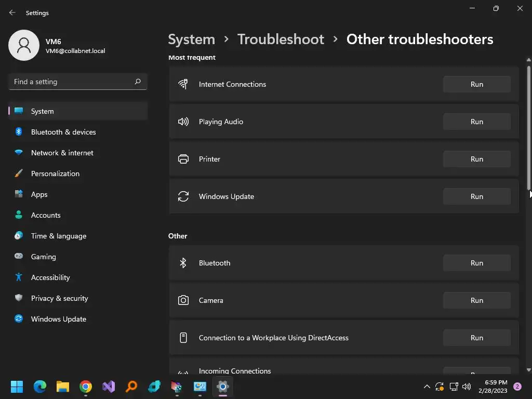
Task: Click the network status tray icon
Action: coord(454,387)
